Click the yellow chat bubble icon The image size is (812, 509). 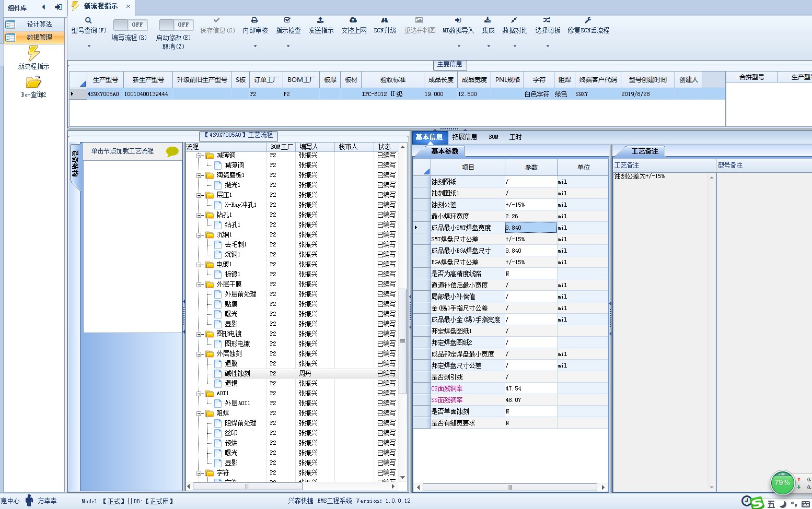point(172,151)
